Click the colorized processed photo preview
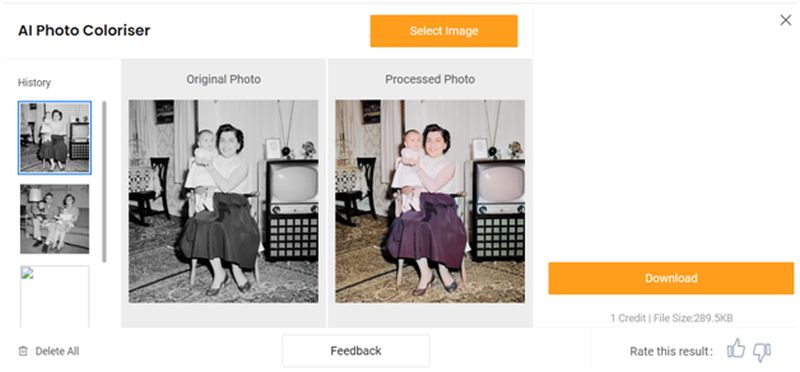This screenshot has height=372, width=800. [430, 201]
